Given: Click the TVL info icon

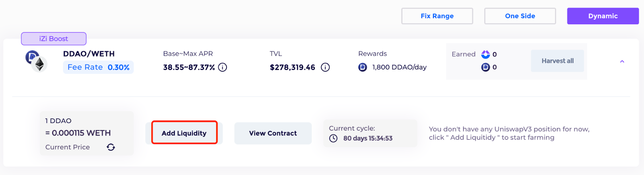Looking at the screenshot, I should point(325,67).
